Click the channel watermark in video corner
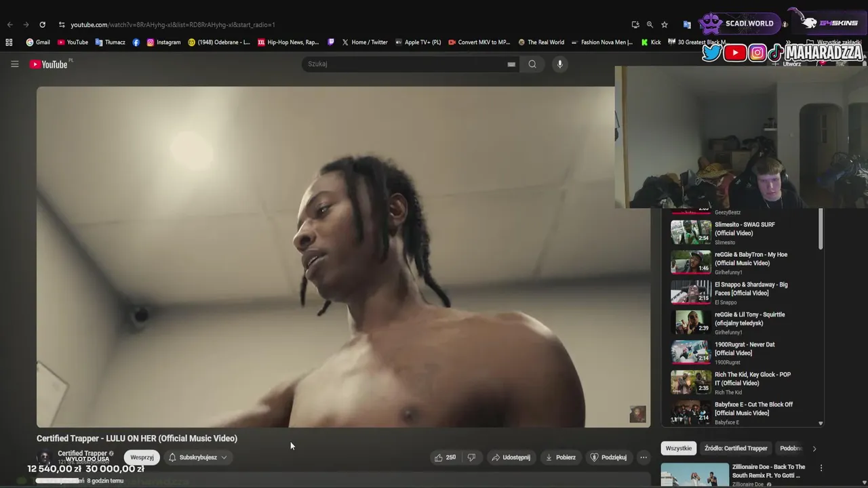Screen dimensions: 868x488 637,414
